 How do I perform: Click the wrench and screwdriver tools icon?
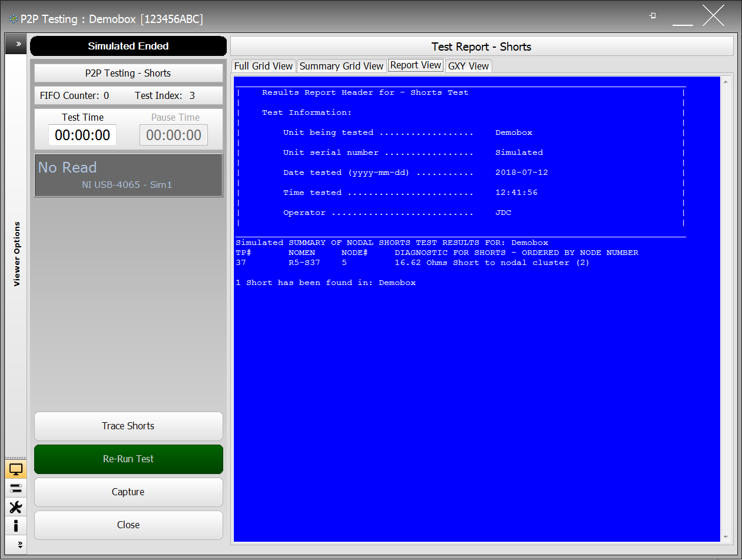tap(16, 507)
